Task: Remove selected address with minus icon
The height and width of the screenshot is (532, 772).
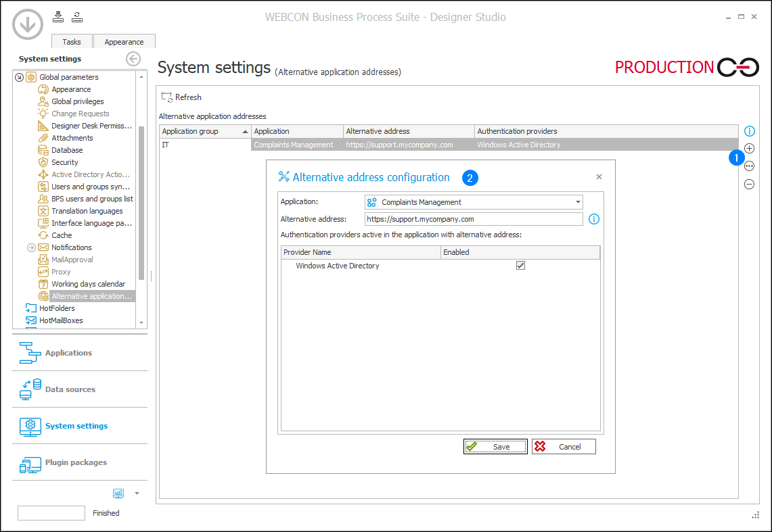Action: (750, 185)
